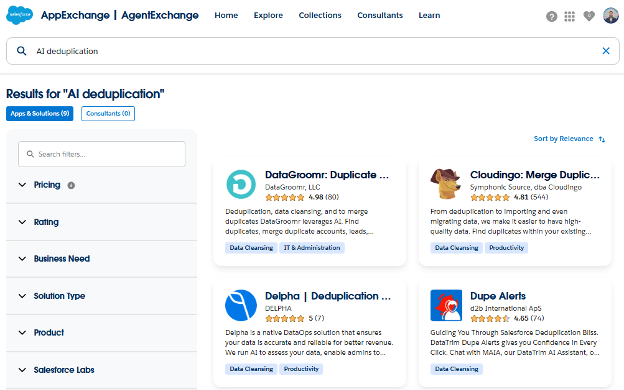Click the Salesforce cloud logo

pyautogui.click(x=19, y=15)
